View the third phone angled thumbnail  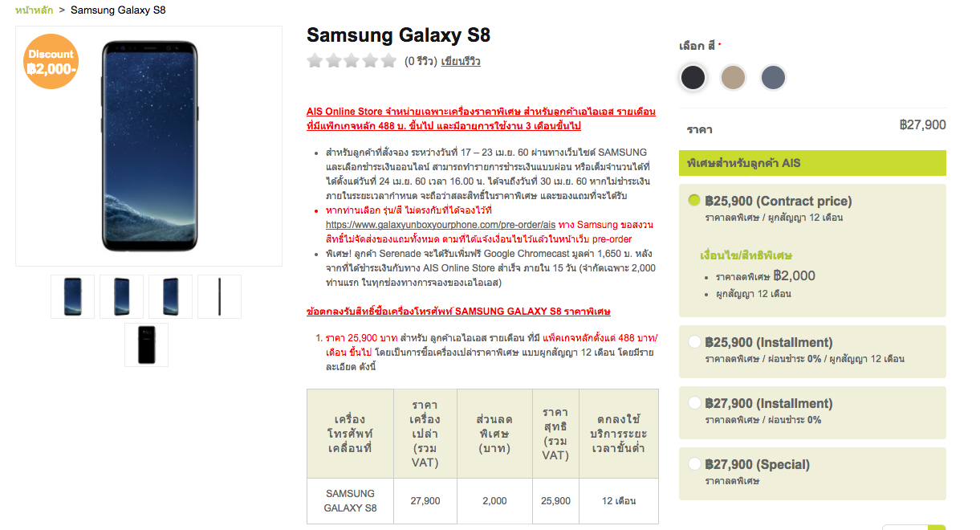[x=171, y=296]
